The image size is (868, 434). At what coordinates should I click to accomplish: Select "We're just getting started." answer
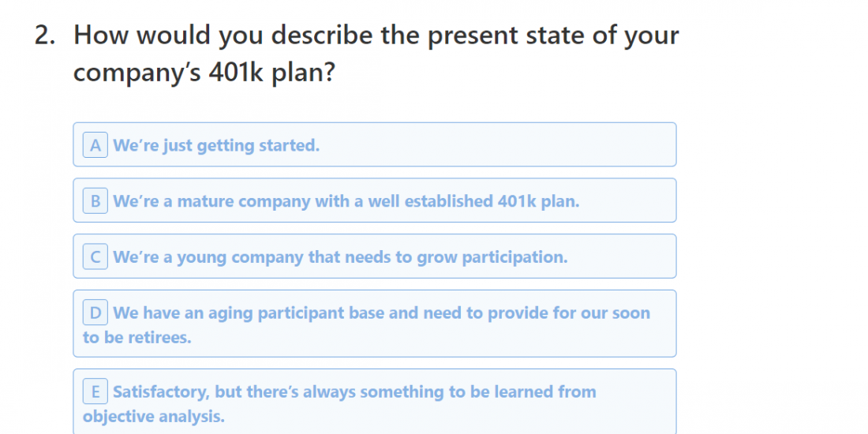click(216, 145)
